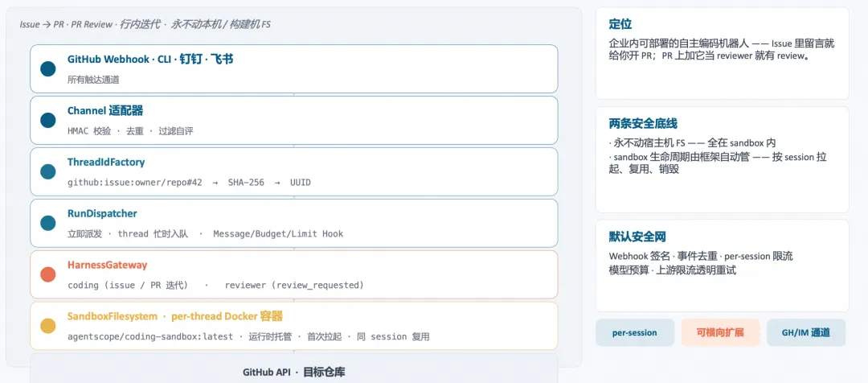This screenshot has height=383, width=868.
Task: Click the Webhook 签名 · 事件去重 line
Action: [x=701, y=257]
